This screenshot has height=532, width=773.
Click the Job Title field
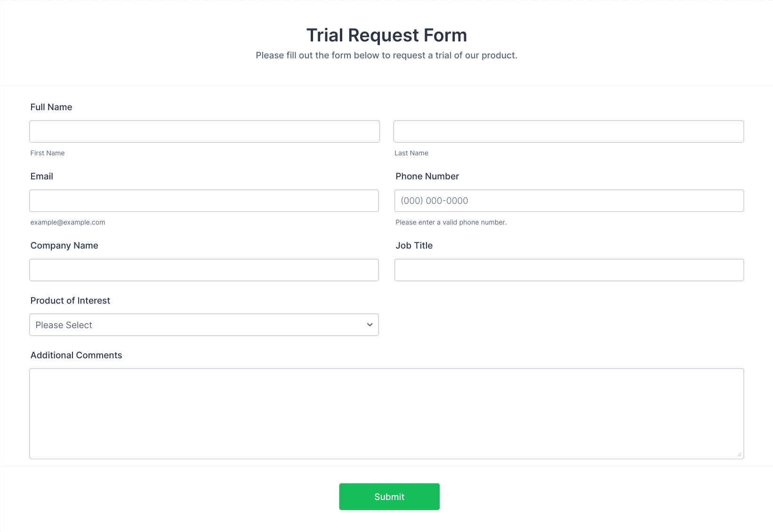pyautogui.click(x=569, y=270)
